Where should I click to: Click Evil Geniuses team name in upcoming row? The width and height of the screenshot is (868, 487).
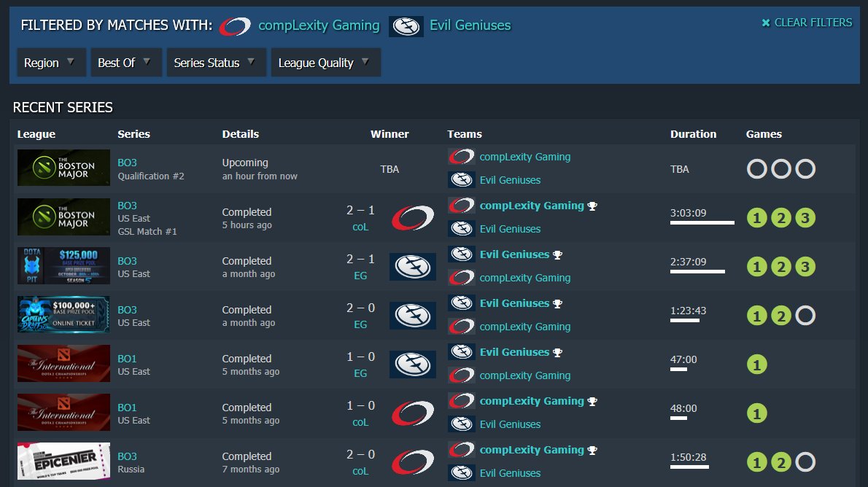pyautogui.click(x=510, y=180)
